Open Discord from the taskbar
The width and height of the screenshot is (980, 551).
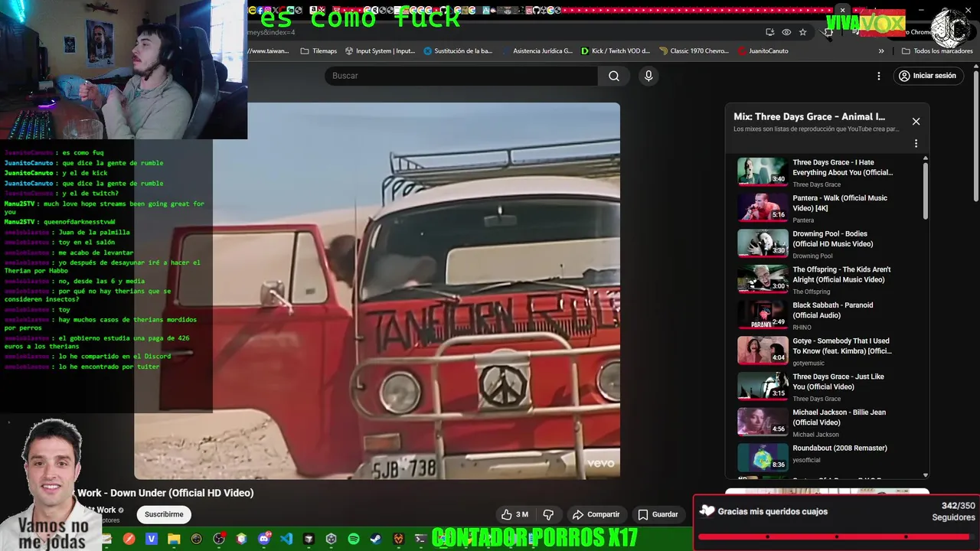[x=264, y=540]
